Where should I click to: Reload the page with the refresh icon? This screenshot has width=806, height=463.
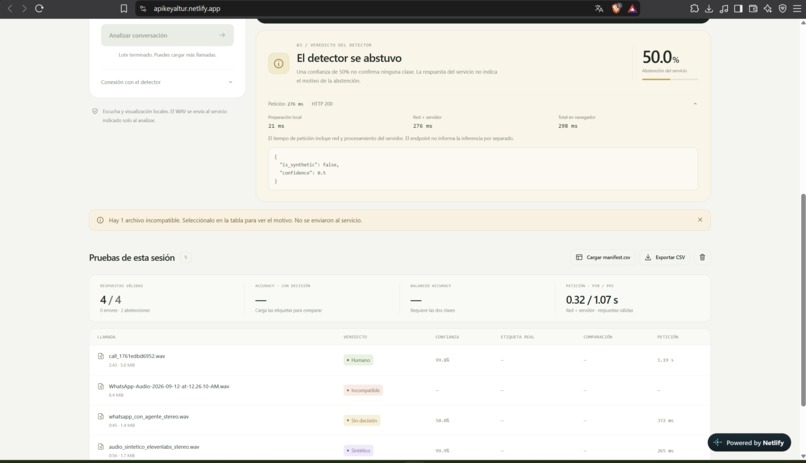(39, 9)
